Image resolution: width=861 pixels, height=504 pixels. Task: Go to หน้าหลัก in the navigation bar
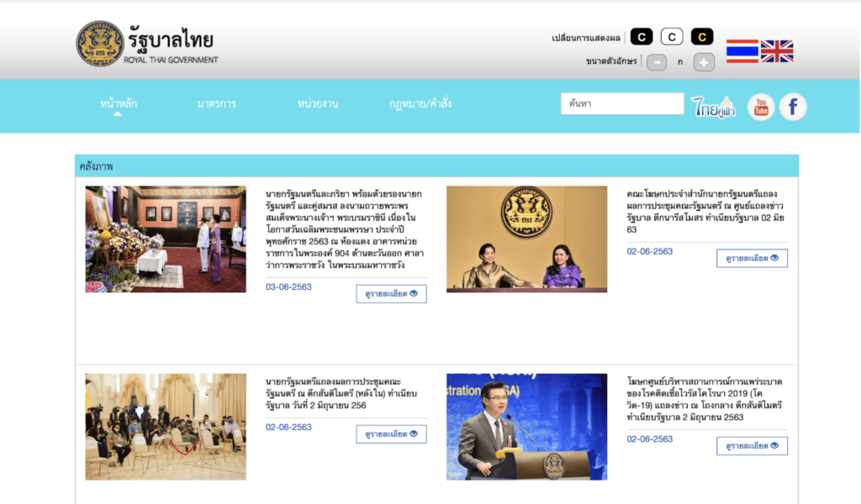click(x=118, y=102)
